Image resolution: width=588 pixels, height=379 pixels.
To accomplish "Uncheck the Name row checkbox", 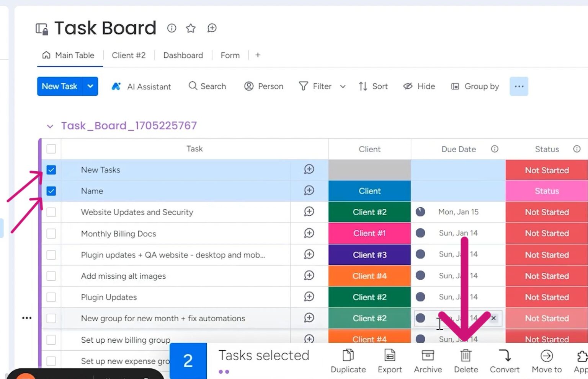I will 51,190.
